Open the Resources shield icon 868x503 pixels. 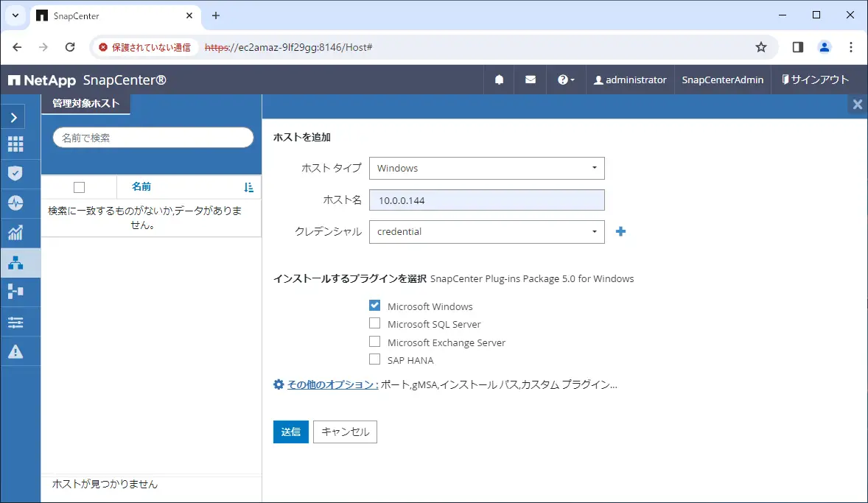coord(15,173)
